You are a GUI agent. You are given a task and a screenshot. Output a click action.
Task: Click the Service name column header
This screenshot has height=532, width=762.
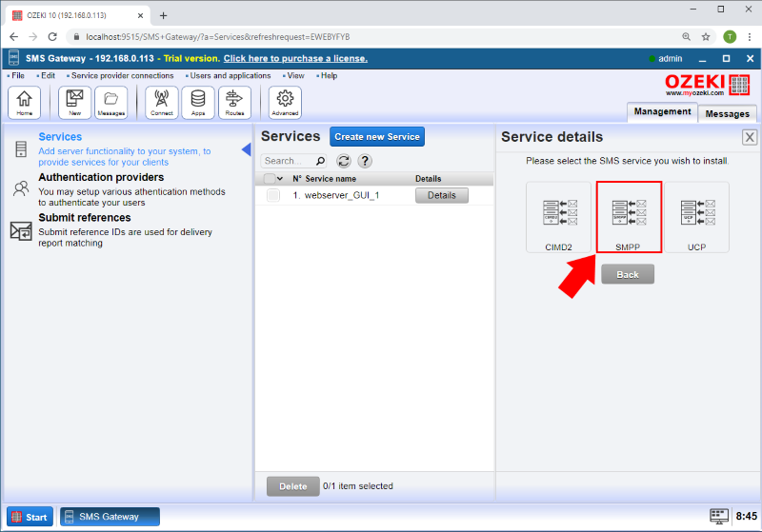click(331, 179)
